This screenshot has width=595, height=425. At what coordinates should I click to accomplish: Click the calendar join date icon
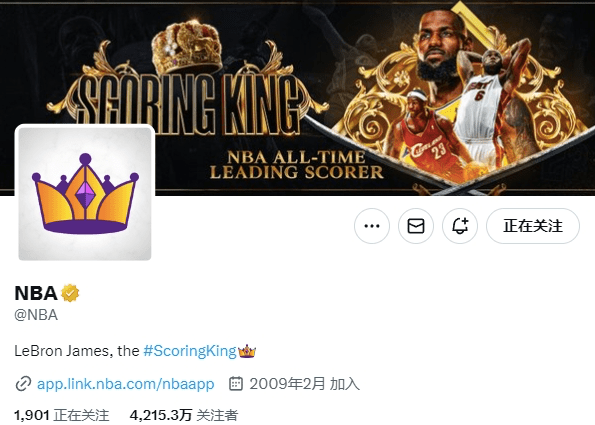(236, 384)
